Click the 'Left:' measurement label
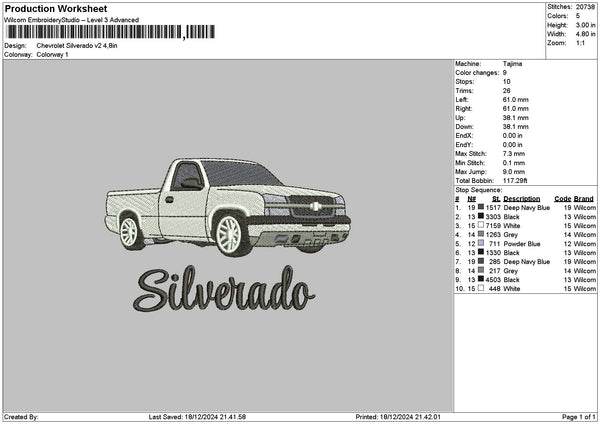This screenshot has width=600, height=424. [x=461, y=100]
